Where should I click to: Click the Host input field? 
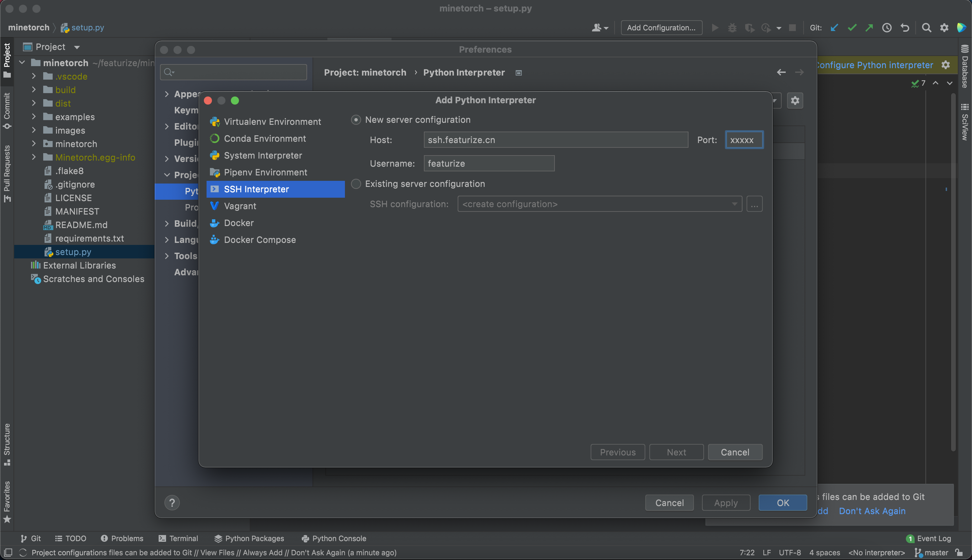[x=555, y=140]
